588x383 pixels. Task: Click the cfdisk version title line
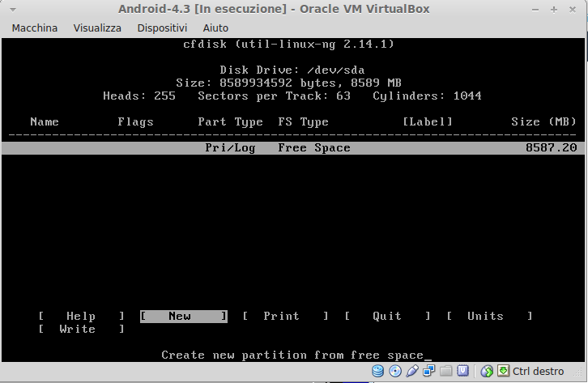pyautogui.click(x=288, y=45)
